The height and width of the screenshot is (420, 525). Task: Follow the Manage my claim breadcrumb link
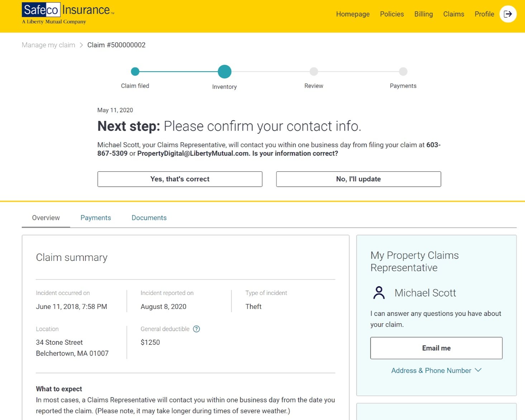48,45
